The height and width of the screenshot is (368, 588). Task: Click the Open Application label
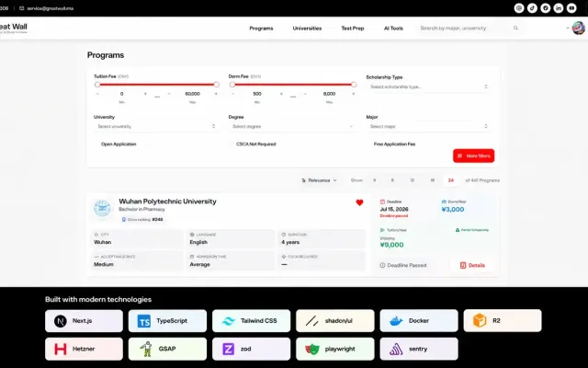tap(119, 144)
